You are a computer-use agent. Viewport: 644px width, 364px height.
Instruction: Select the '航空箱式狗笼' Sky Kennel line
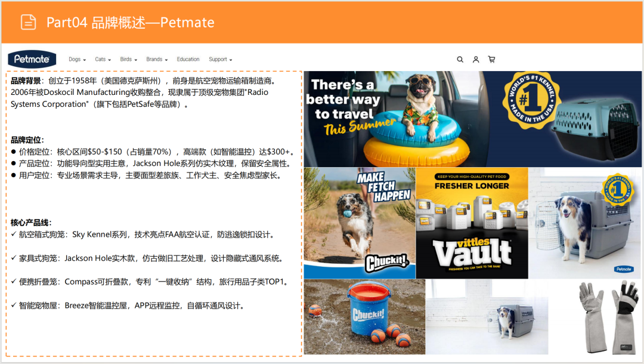click(x=143, y=235)
